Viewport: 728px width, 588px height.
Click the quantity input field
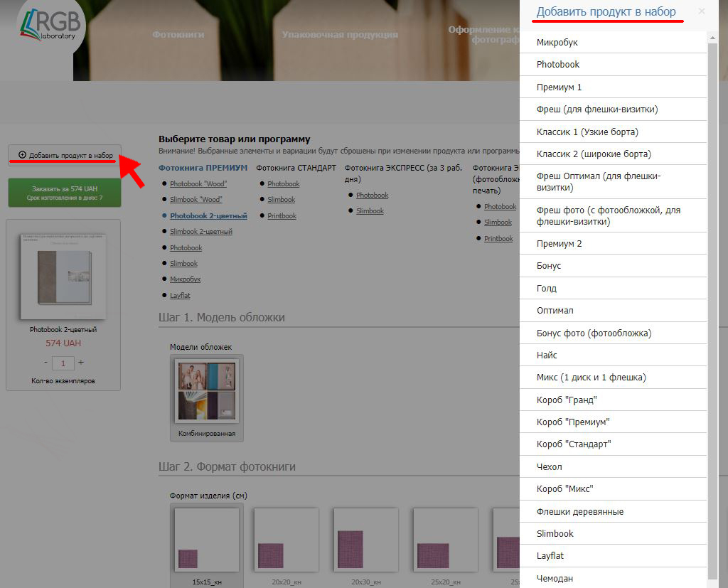tap(63, 363)
